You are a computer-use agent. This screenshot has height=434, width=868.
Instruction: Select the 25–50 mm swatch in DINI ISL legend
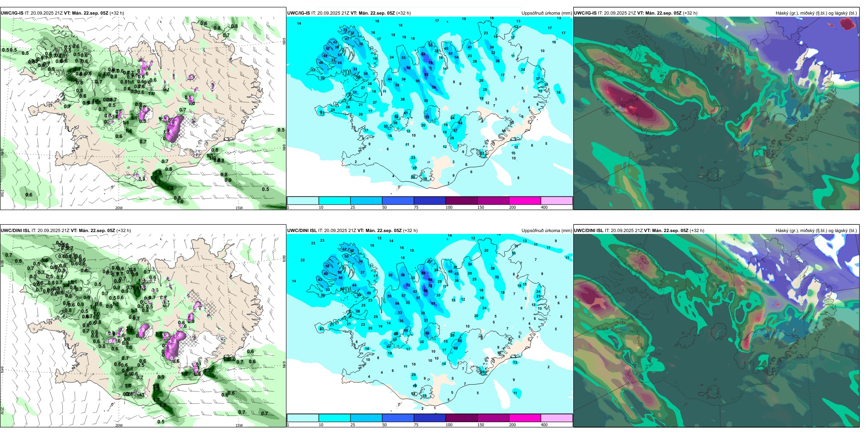(x=366, y=418)
